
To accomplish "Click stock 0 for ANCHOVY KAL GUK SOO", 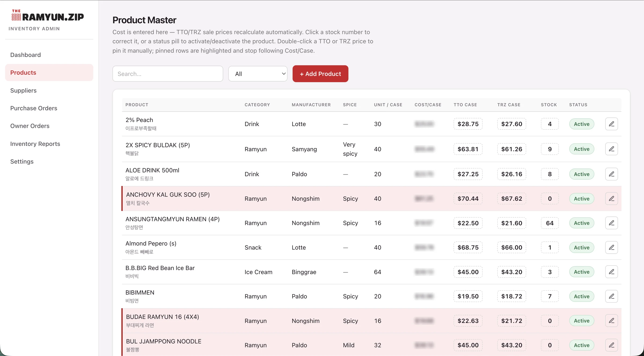I will click(550, 199).
